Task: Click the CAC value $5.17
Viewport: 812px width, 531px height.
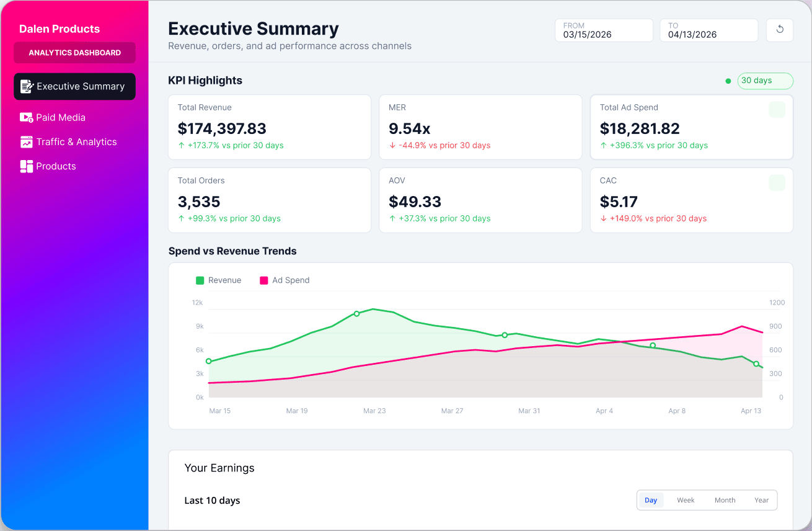Action: pos(619,202)
